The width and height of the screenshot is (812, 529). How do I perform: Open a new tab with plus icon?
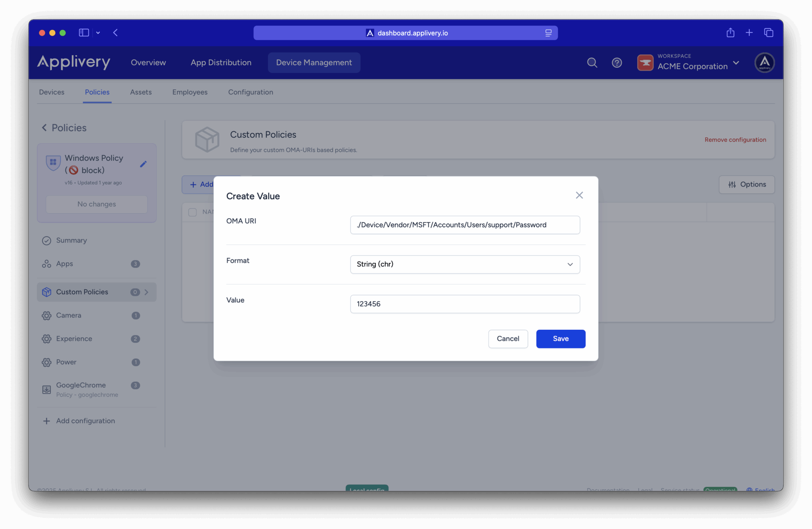[x=749, y=33]
